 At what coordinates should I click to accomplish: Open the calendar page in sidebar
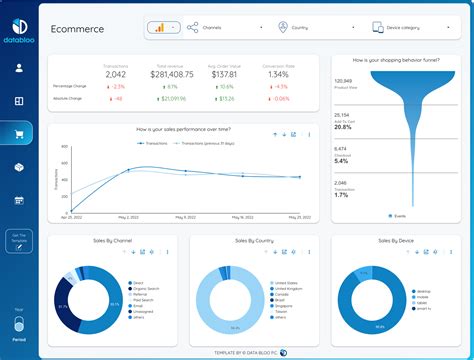click(x=19, y=200)
